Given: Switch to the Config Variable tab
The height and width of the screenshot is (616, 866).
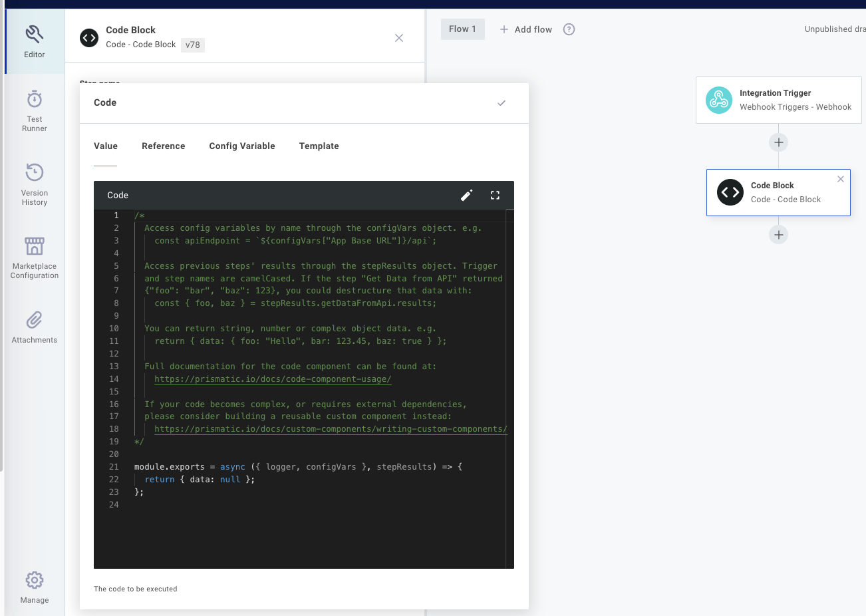Looking at the screenshot, I should point(242,146).
